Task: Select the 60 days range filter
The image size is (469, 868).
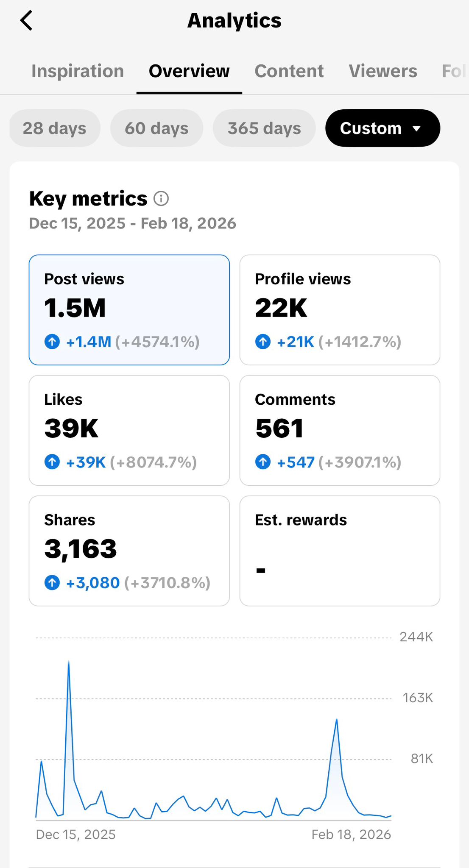Action: click(x=156, y=128)
